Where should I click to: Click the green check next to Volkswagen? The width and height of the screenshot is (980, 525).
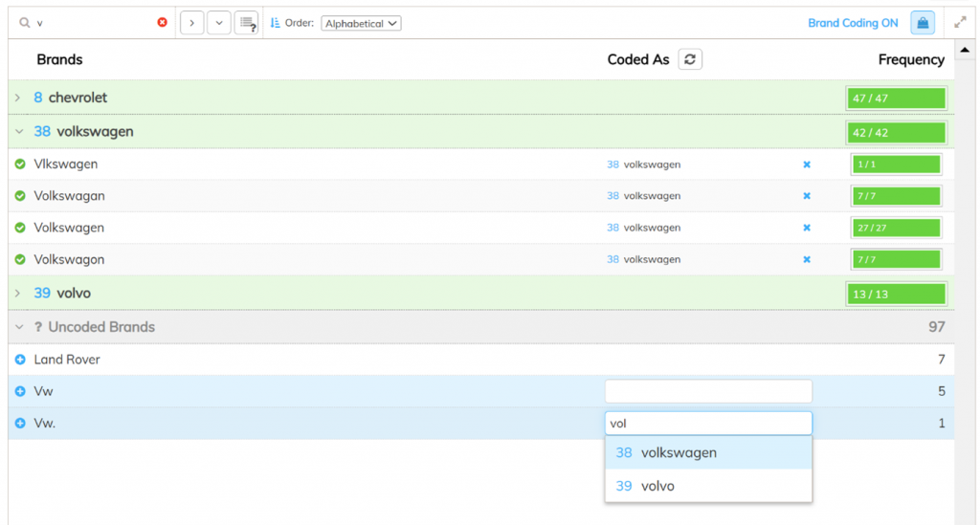[20, 228]
